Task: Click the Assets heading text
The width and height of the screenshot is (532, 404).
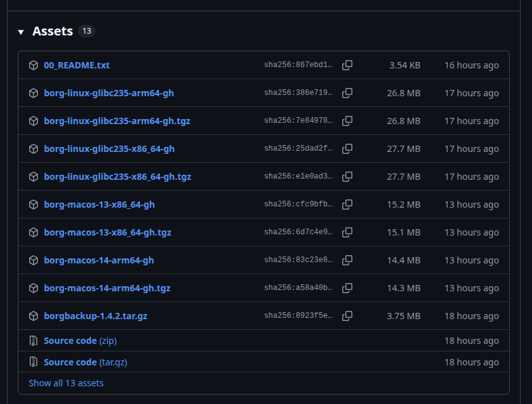Action: 53,31
